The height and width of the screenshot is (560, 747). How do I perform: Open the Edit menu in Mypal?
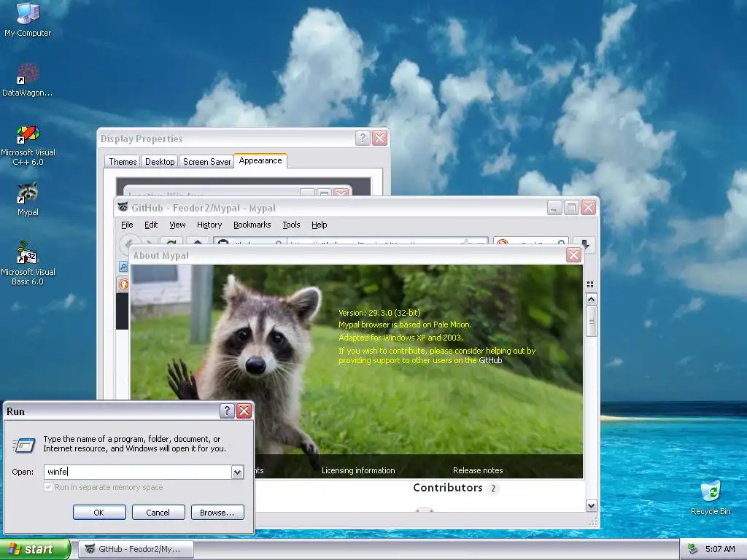(x=151, y=225)
